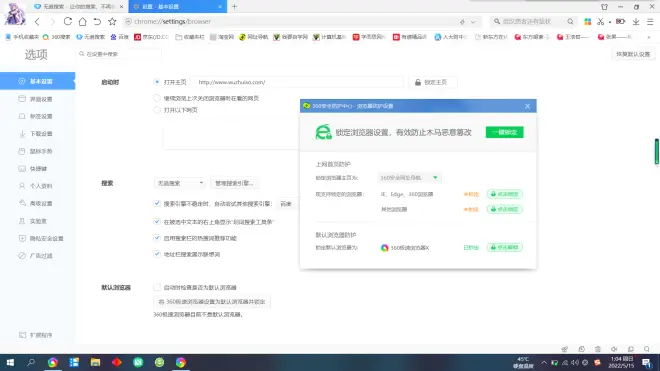Click the green 一键锁定 button in dialog
Image resolution: width=660 pixels, height=371 pixels.
504,132
